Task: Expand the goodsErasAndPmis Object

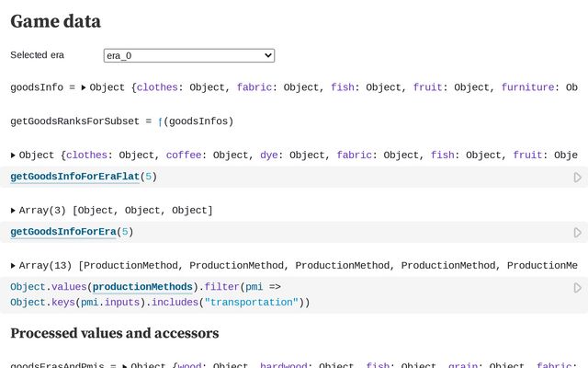Action: click(125, 365)
